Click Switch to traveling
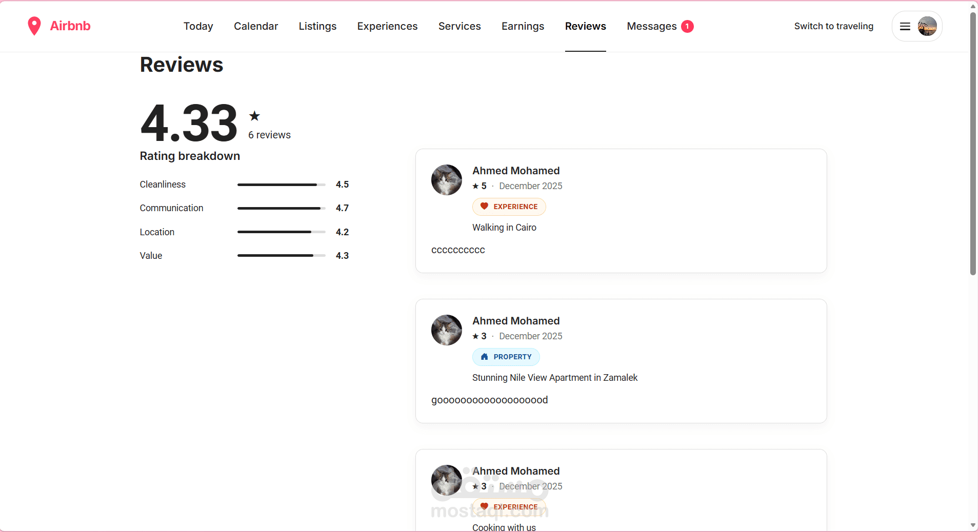Viewport: 980px width, 532px height. point(834,26)
